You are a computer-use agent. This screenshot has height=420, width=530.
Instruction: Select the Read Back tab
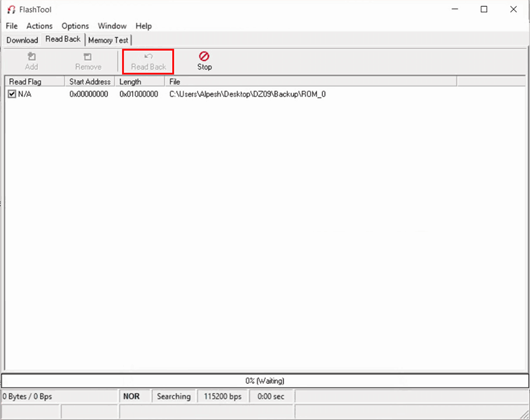63,39
